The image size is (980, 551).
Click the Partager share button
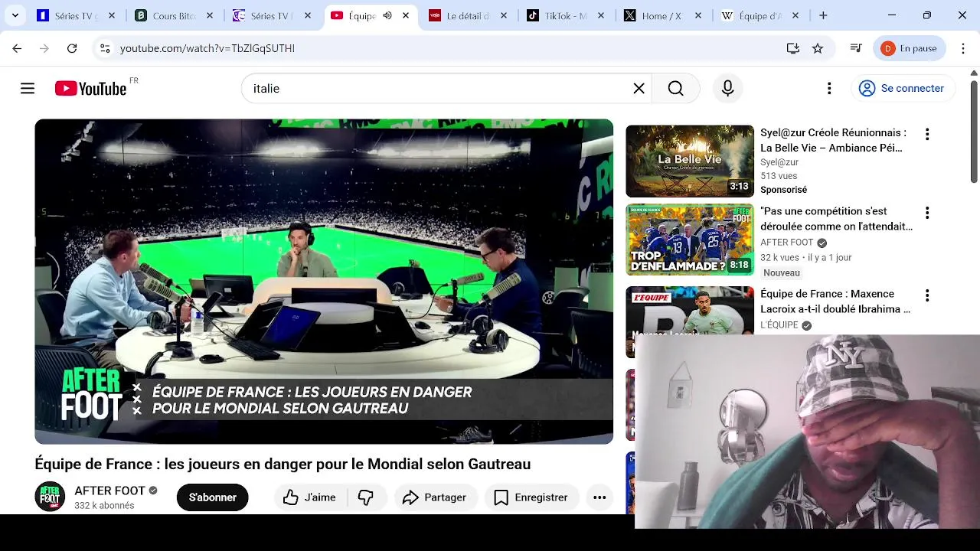(434, 497)
